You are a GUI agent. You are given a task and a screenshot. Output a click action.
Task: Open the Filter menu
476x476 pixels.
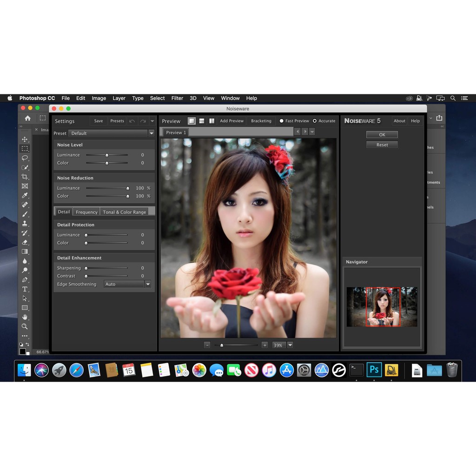[177, 98]
